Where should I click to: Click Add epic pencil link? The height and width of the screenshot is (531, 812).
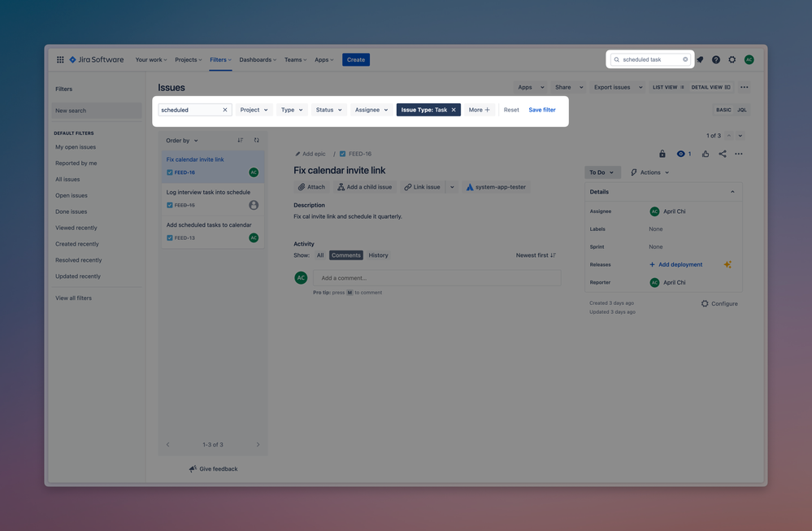pos(310,154)
